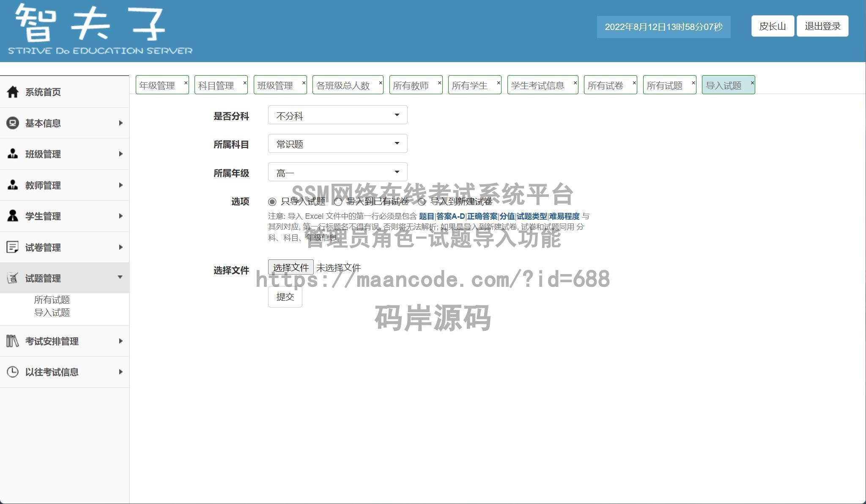
Task: Close the 导入试题 tab
Action: (752, 83)
